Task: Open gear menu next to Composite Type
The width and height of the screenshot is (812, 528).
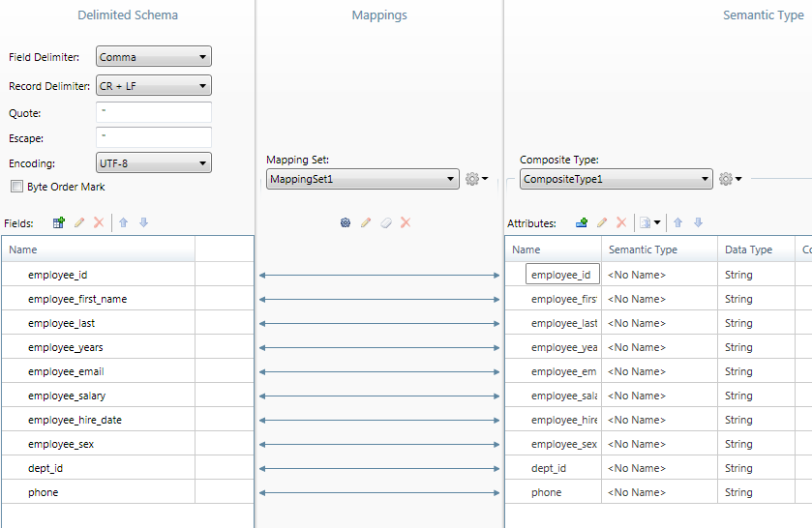Action: (730, 179)
